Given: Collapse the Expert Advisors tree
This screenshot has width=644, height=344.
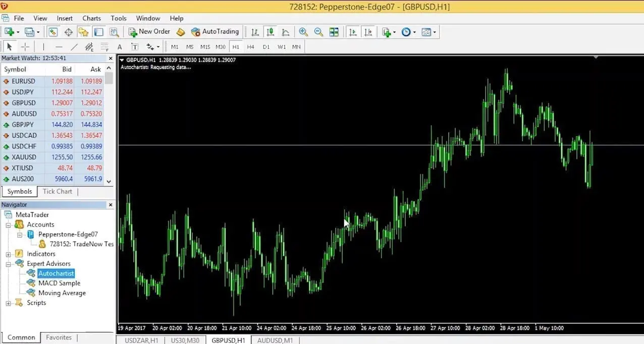Looking at the screenshot, I should pos(7,263).
